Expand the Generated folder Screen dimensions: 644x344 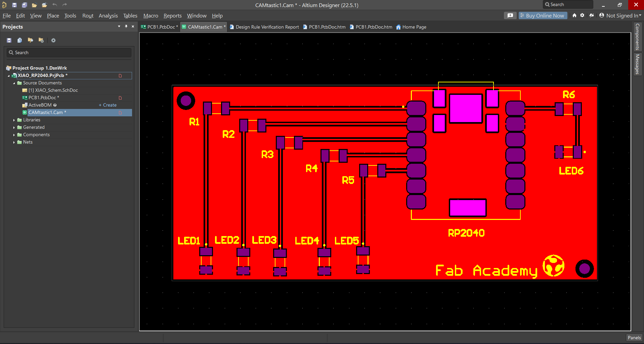[x=14, y=127]
